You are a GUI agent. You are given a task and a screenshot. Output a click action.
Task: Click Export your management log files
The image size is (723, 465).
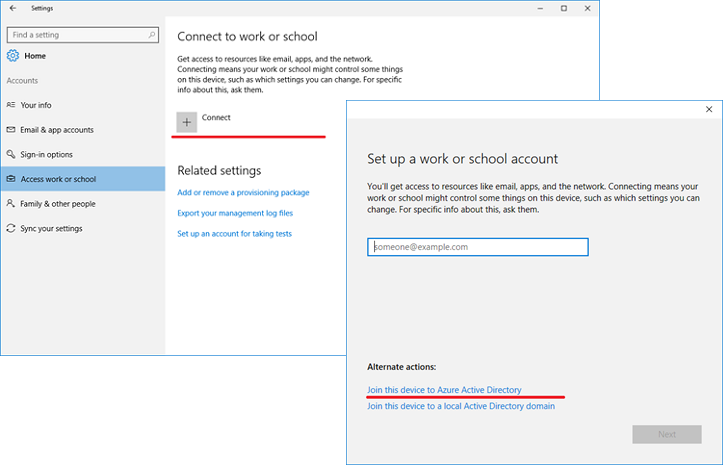click(x=235, y=213)
